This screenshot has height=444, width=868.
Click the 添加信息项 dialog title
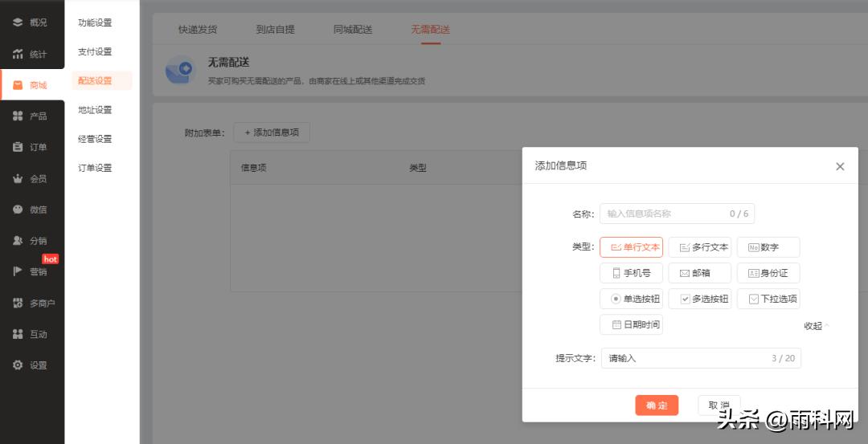(561, 165)
